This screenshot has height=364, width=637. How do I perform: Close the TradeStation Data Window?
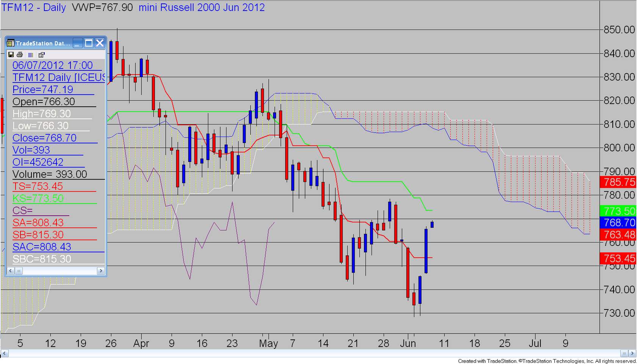[100, 43]
